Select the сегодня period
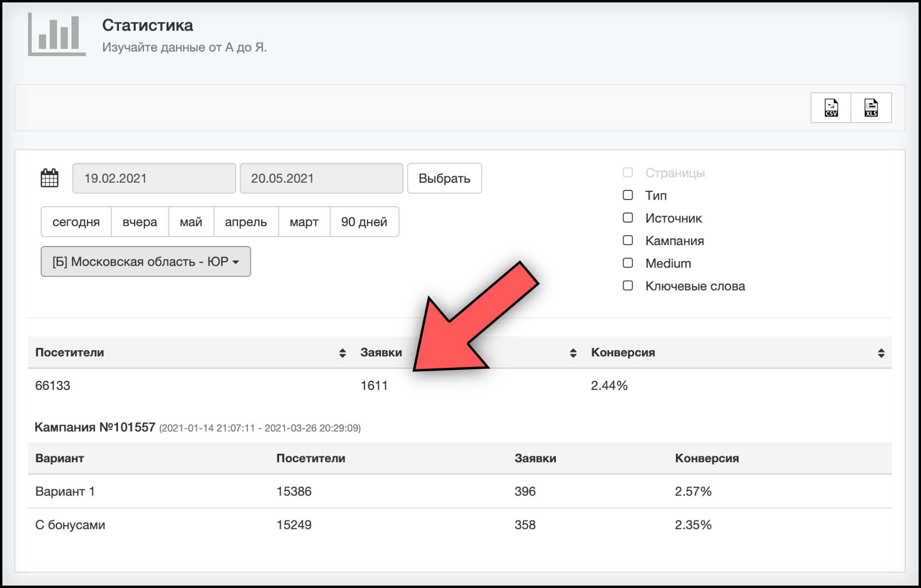 pyautogui.click(x=76, y=222)
